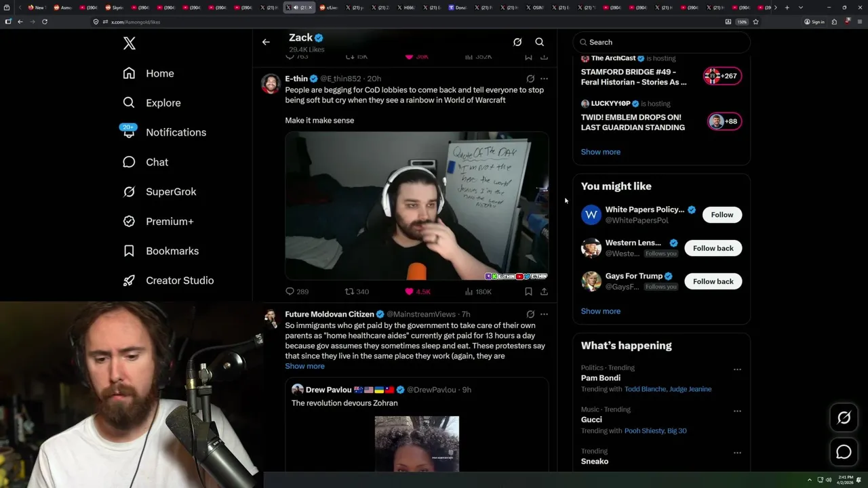Reply to E-thin post with 289 replies
This screenshot has width=868, height=488.
click(296, 291)
